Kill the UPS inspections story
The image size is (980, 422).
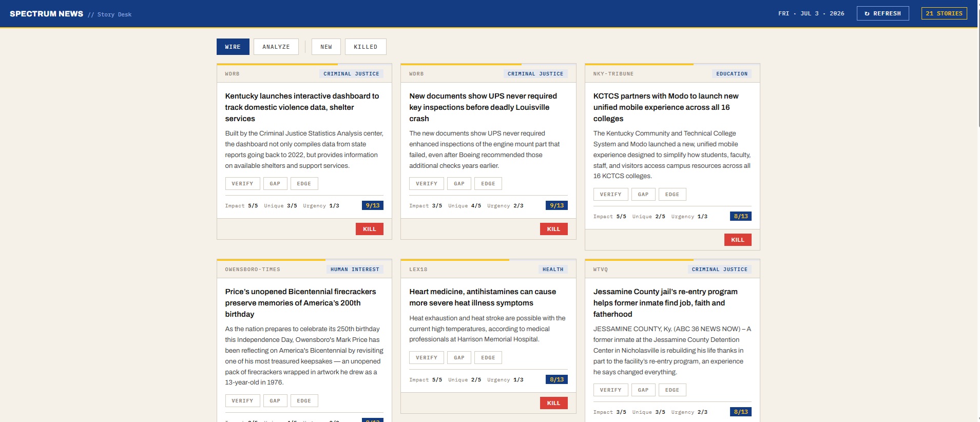coord(553,229)
